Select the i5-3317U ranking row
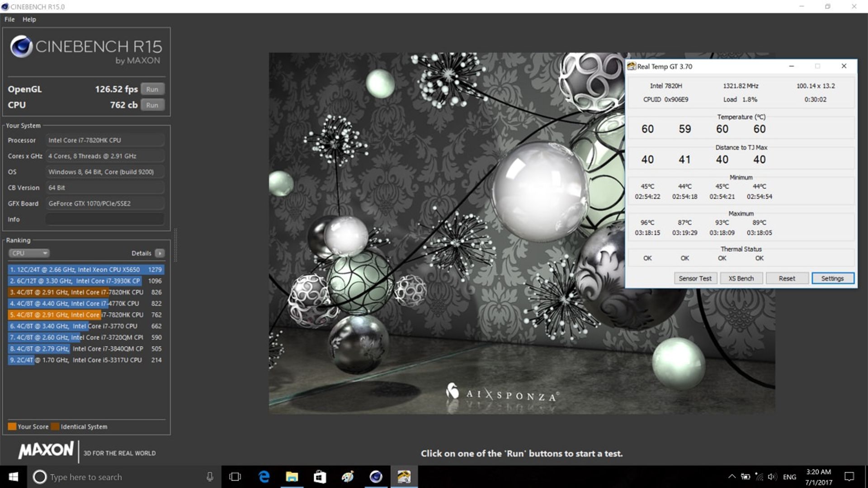868x488 pixels. (x=86, y=360)
